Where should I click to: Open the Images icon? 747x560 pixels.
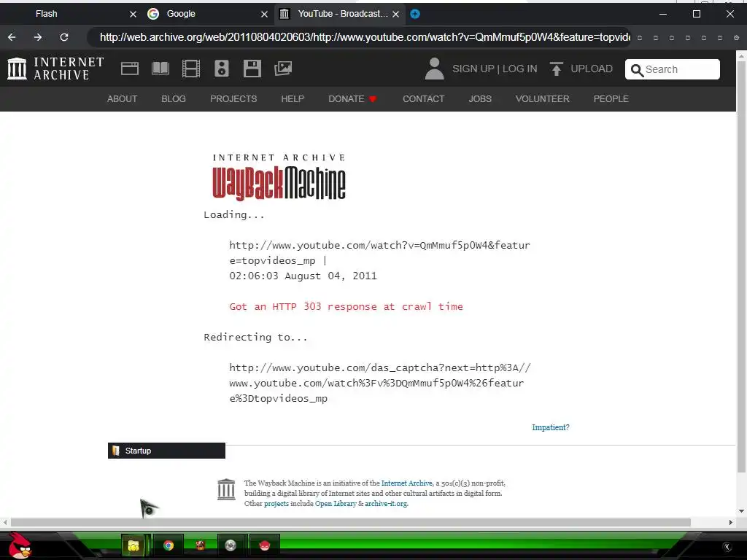coord(283,69)
